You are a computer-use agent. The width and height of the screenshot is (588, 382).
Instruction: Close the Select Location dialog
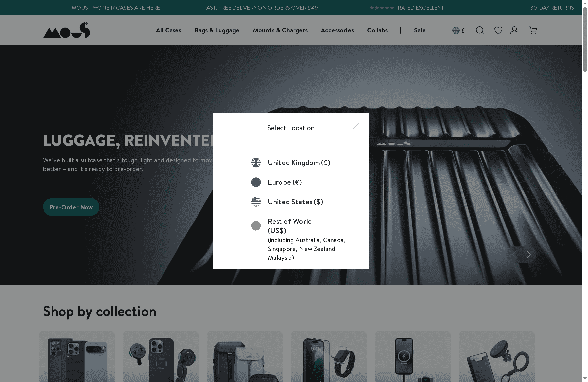point(355,126)
